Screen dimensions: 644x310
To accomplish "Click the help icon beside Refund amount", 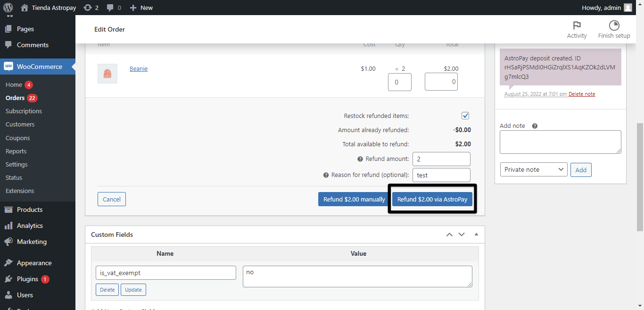I will pyautogui.click(x=360, y=159).
